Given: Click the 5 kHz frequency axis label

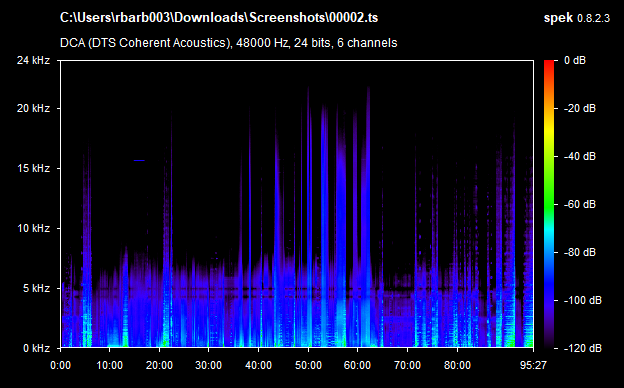Looking at the screenshot, I should [x=36, y=288].
